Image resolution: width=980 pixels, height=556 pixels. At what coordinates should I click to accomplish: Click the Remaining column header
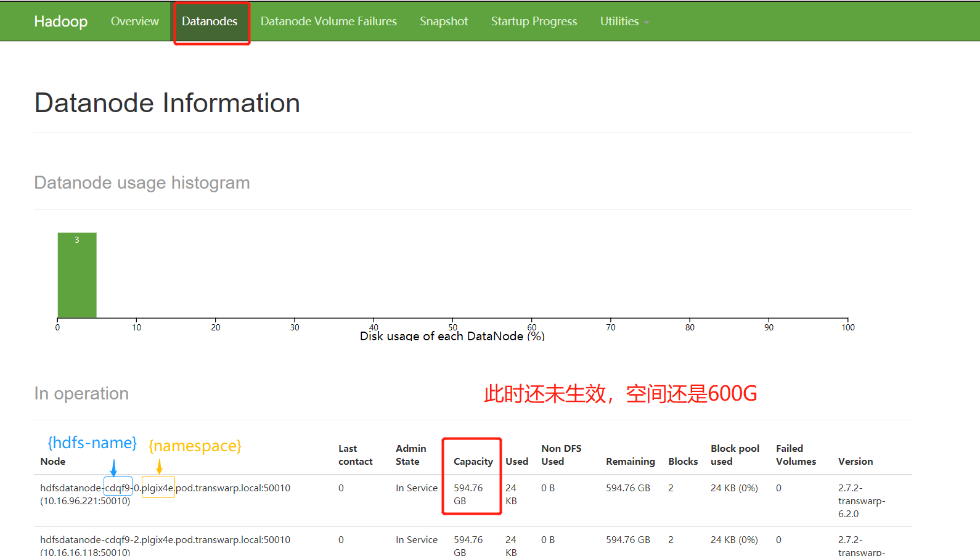pos(630,462)
